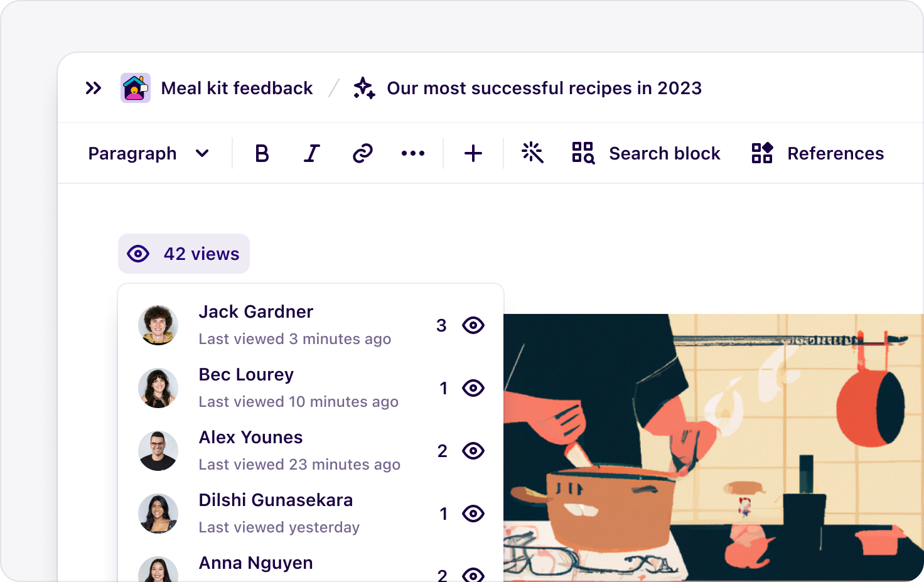Insert a hyperlink using the link icon
This screenshot has height=582, width=924.
coord(362,153)
